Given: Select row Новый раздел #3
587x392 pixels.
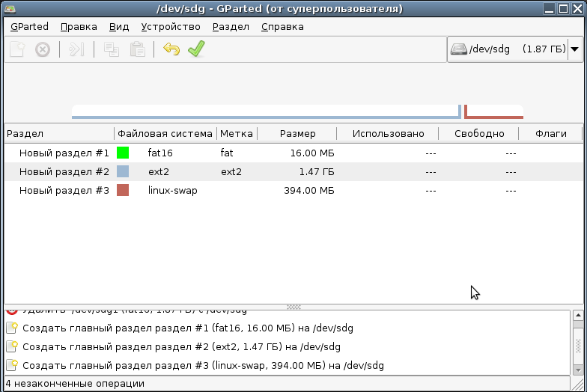Looking at the screenshot, I should coord(293,190).
